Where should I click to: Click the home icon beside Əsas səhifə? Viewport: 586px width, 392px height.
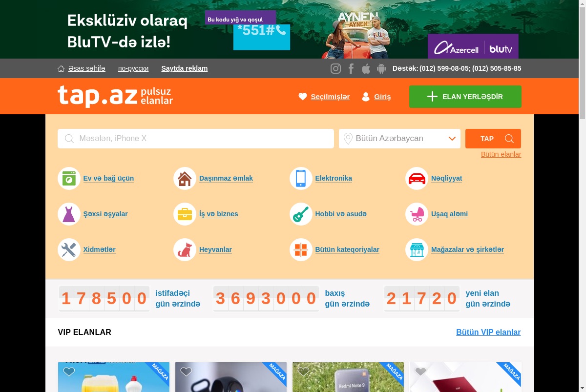pos(61,68)
